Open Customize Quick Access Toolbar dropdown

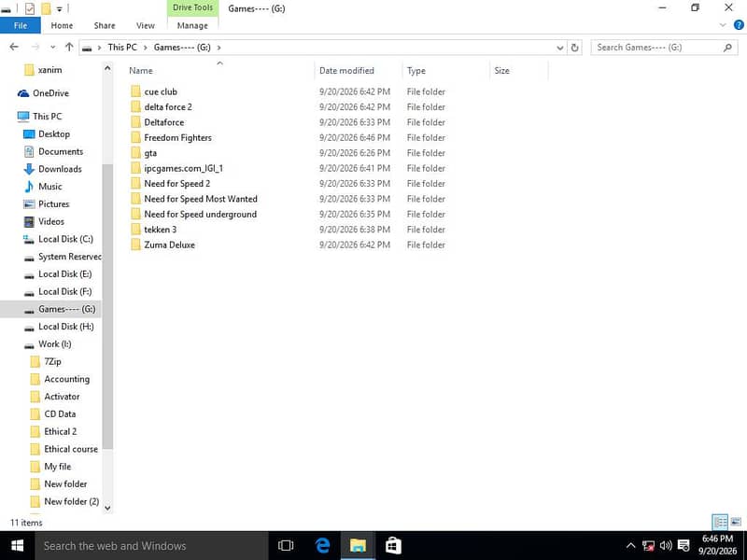click(x=60, y=8)
